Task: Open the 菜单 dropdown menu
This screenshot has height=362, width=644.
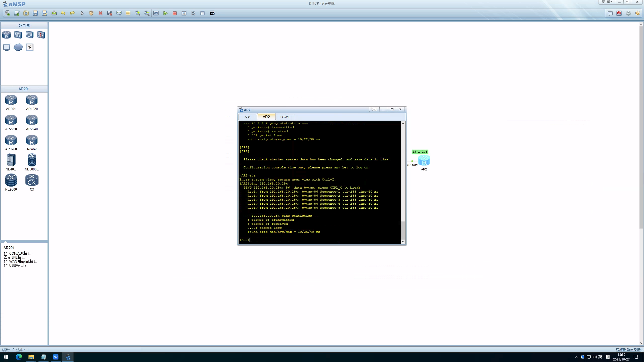Action: [x=607, y=2]
